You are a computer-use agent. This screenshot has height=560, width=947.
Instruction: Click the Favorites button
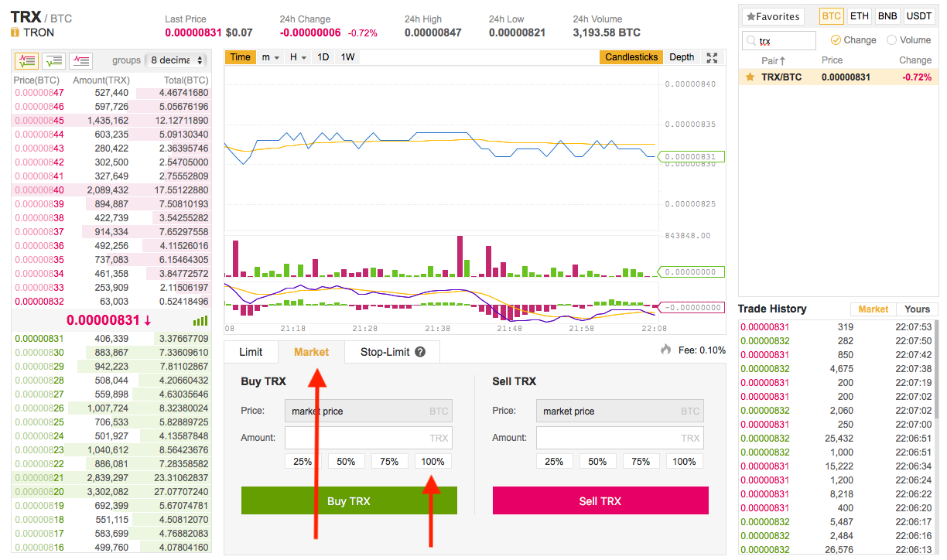[773, 16]
